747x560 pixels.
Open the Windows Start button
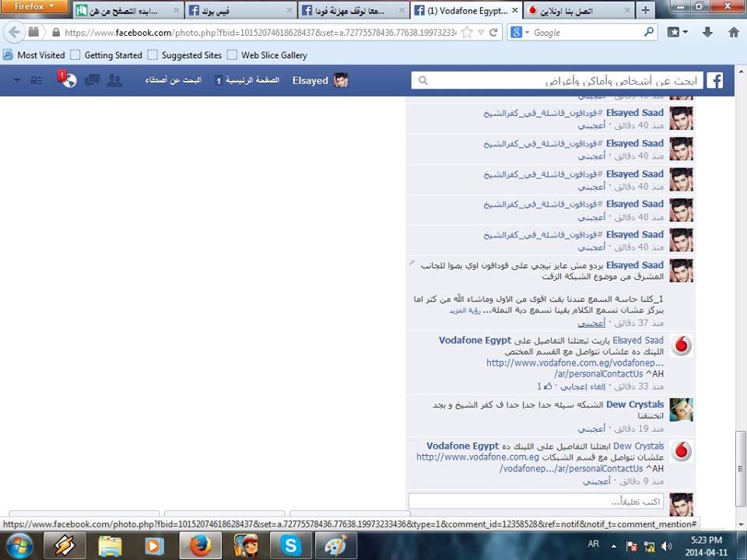(x=18, y=546)
